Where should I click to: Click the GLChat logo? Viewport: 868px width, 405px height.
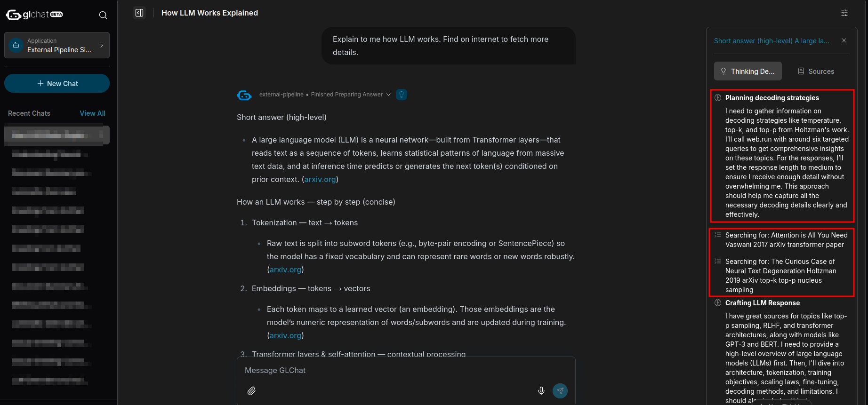pos(34,15)
